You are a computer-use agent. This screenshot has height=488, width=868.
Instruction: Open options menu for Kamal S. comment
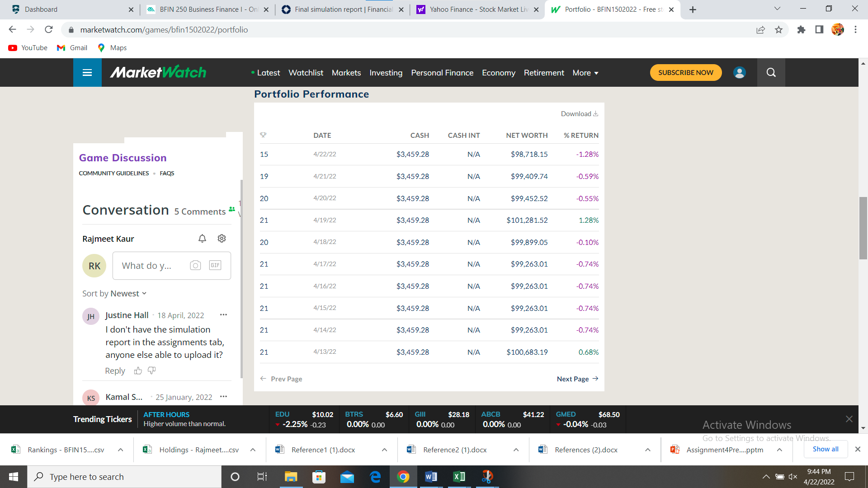223,397
